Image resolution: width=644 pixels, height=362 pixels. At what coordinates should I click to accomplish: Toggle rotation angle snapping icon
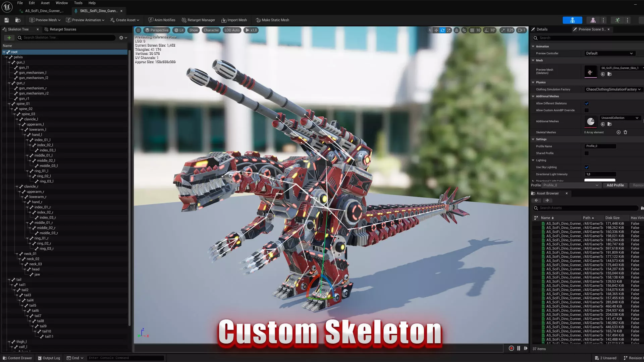[486, 30]
